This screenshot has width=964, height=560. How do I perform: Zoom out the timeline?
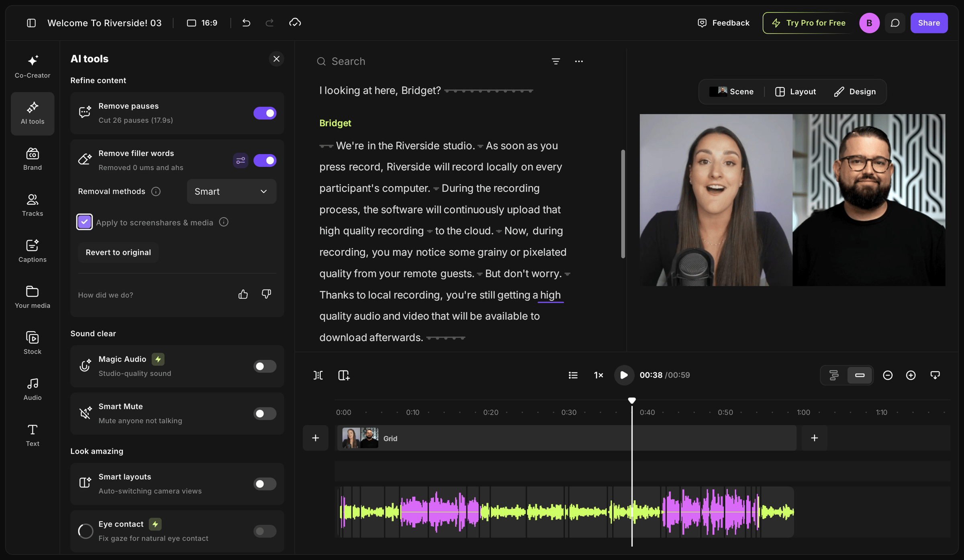point(888,375)
